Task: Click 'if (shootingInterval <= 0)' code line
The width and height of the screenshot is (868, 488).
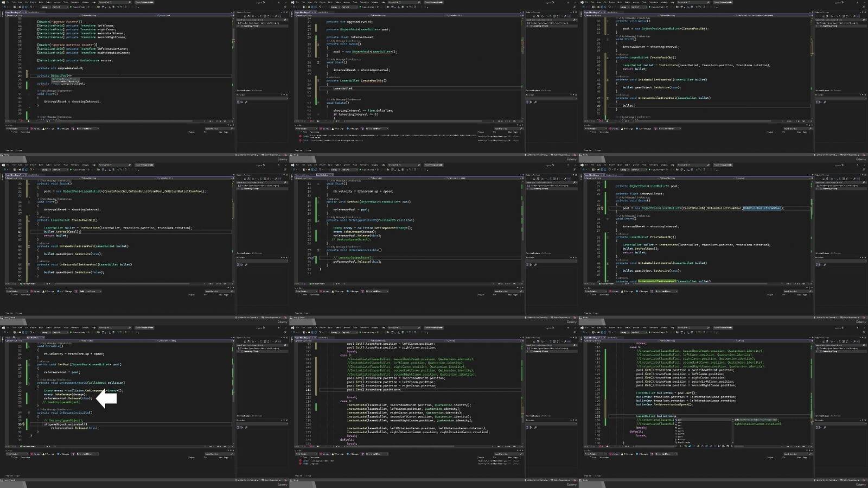Action: (x=356, y=114)
